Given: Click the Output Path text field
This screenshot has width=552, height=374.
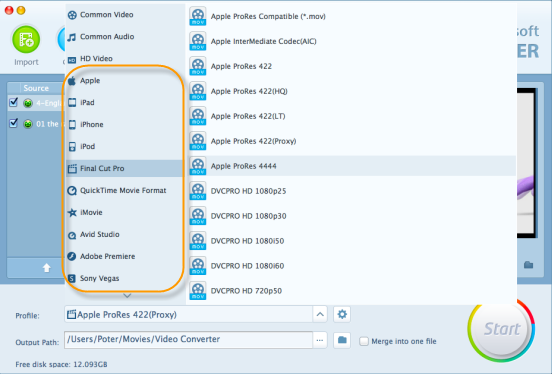Looking at the screenshot, I should [188, 340].
